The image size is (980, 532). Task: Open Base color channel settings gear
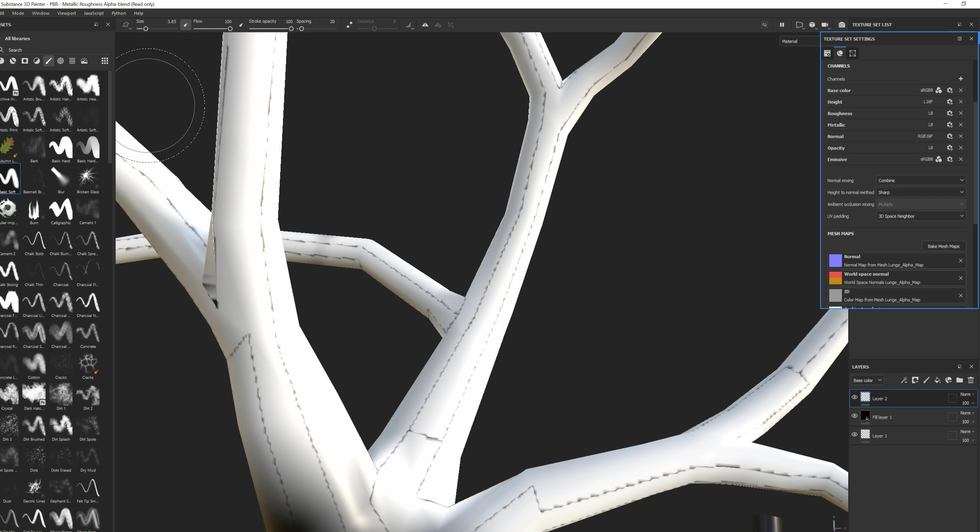pos(950,90)
